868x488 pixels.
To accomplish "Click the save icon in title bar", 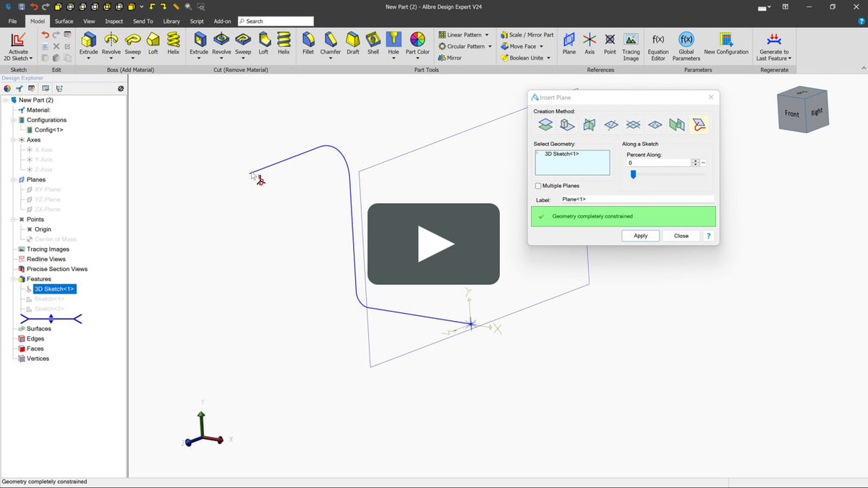I will point(22,7).
